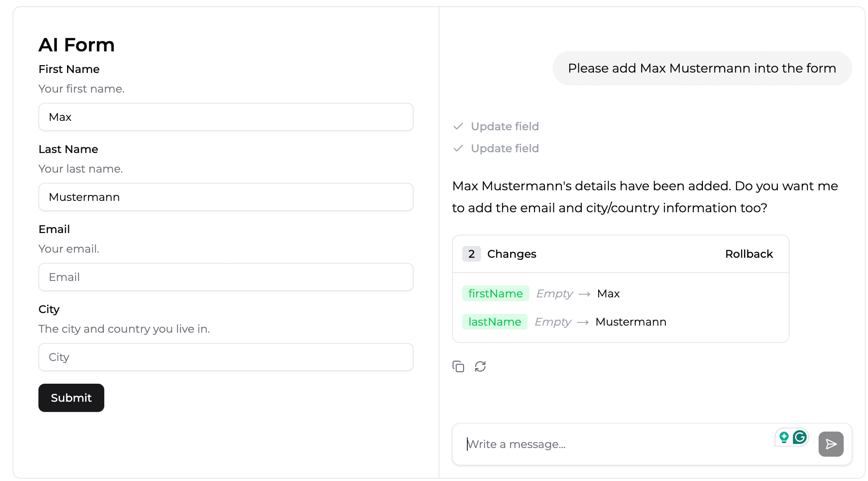Screen dimensions: 868x481
Task: Copy the assistant's response
Action: [x=458, y=366]
